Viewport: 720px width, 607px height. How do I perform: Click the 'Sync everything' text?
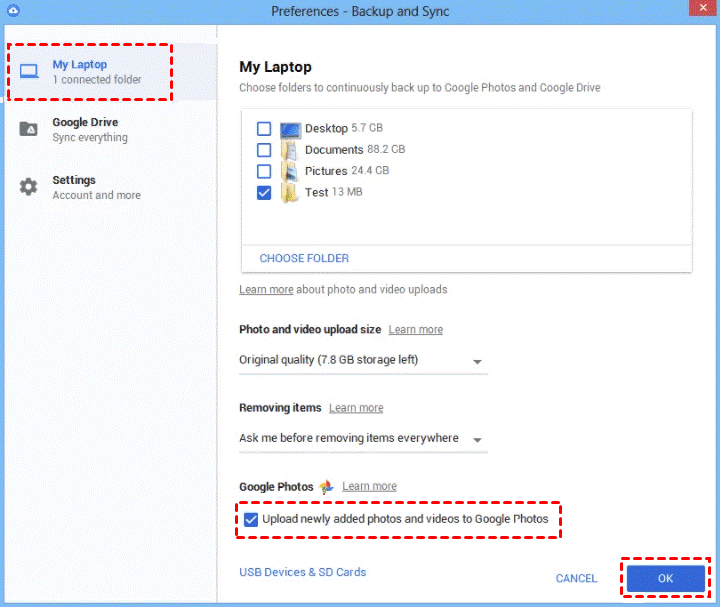[90, 137]
